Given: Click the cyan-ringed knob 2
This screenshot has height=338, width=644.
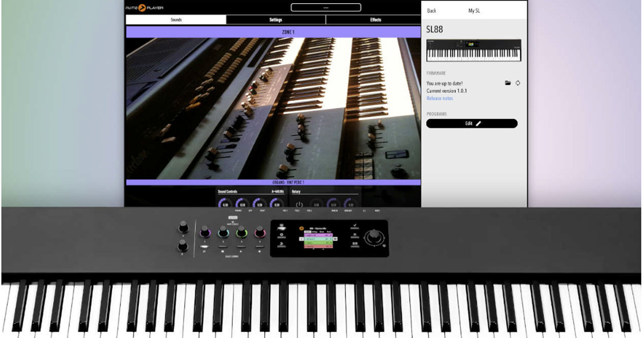Looking at the screenshot, I should (223, 232).
